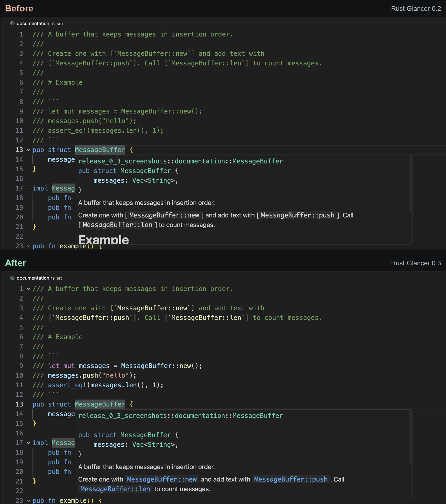Collapse the doc comment at line 1 in After
The height and width of the screenshot is (504, 446).
28,289
